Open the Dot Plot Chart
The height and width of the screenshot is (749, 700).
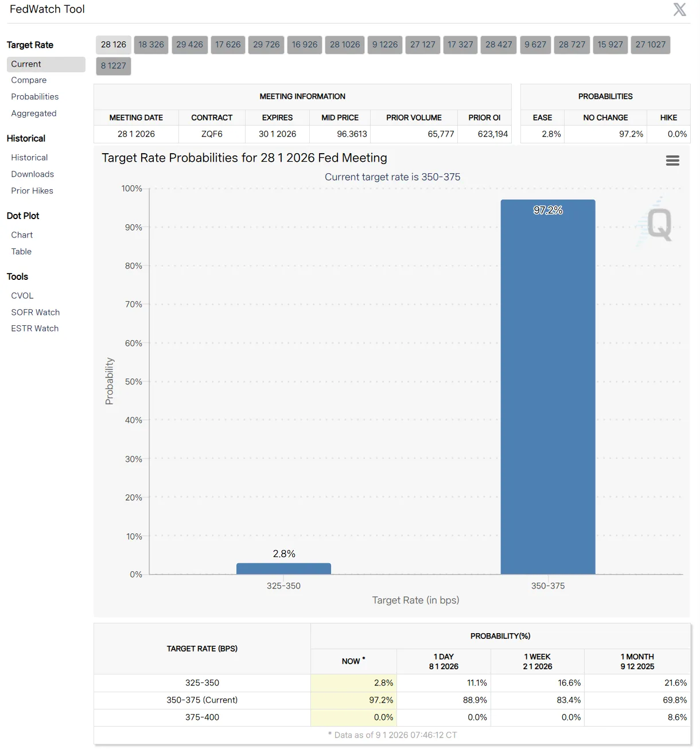[22, 235]
